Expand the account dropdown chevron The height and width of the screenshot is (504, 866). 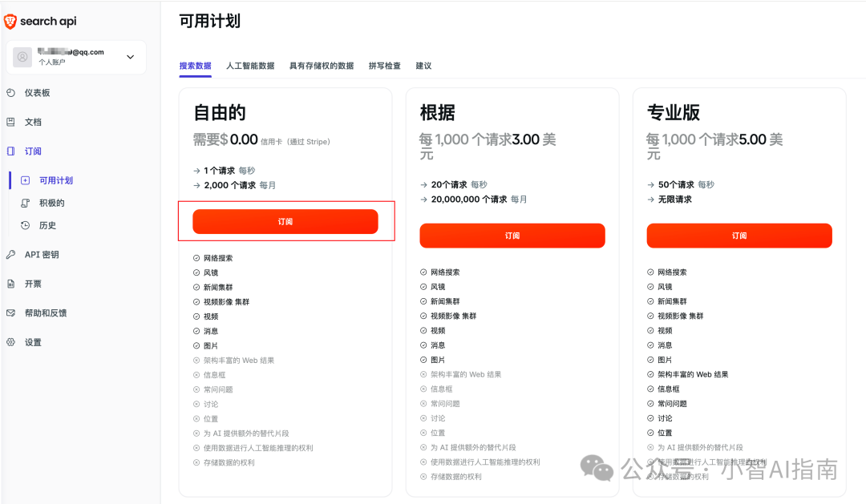click(131, 57)
